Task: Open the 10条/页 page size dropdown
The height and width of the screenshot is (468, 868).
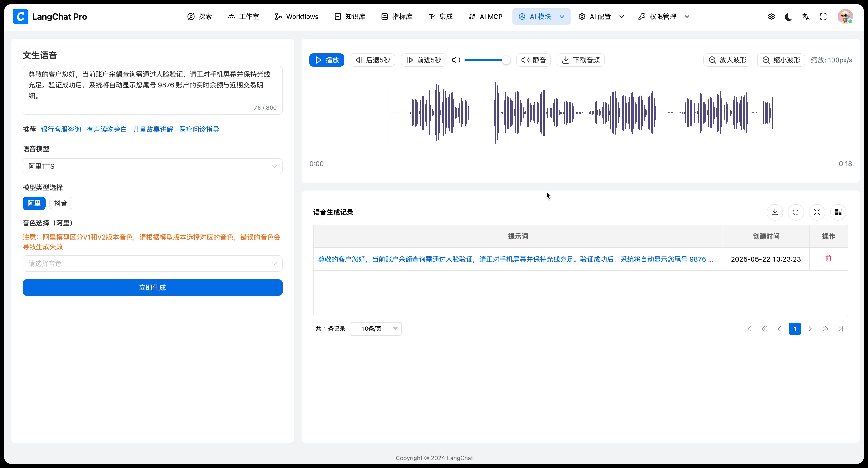Action: (x=376, y=329)
